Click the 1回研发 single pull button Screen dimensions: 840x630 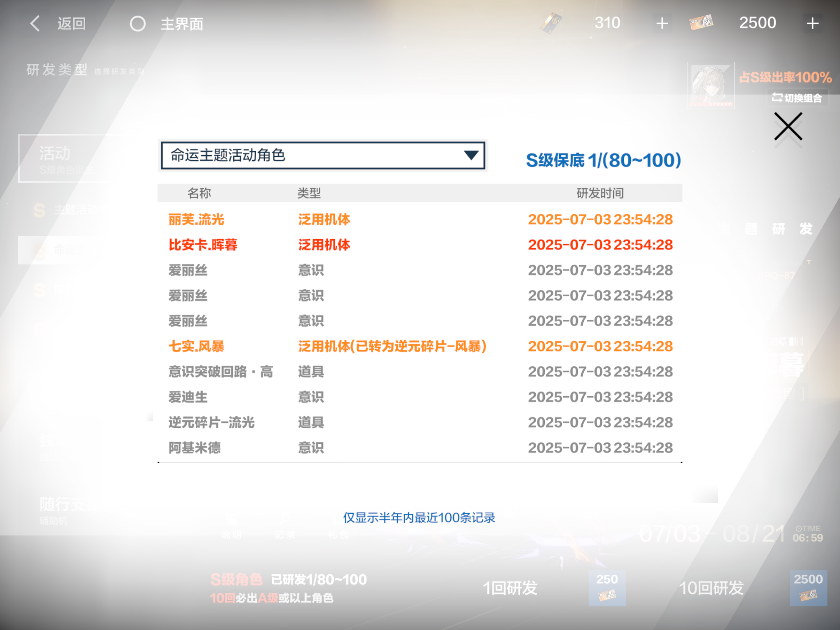(x=510, y=588)
